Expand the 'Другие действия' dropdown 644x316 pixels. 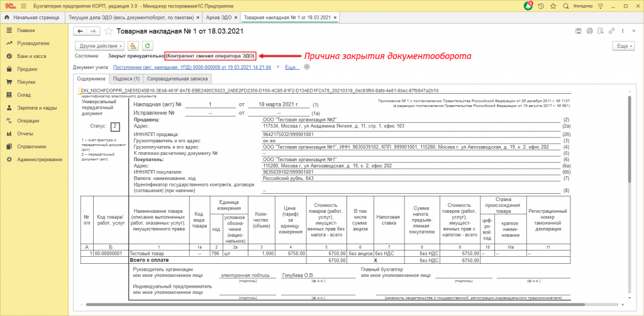pos(99,46)
